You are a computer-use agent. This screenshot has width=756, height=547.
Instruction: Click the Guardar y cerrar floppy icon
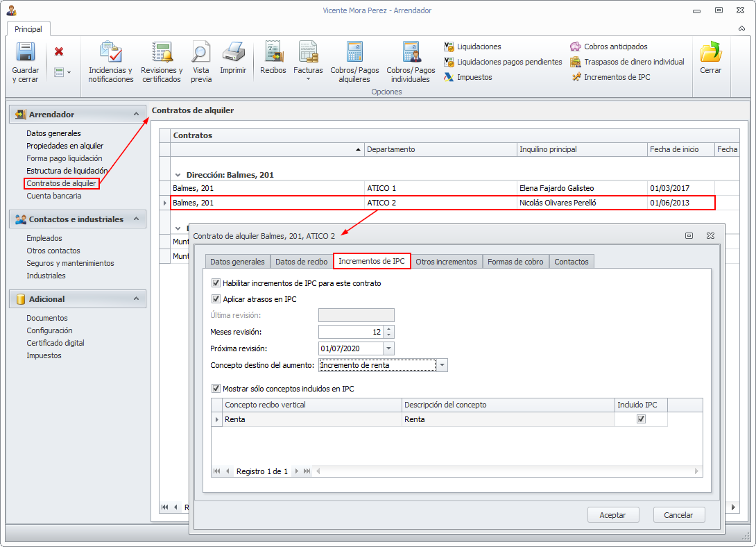click(x=25, y=53)
